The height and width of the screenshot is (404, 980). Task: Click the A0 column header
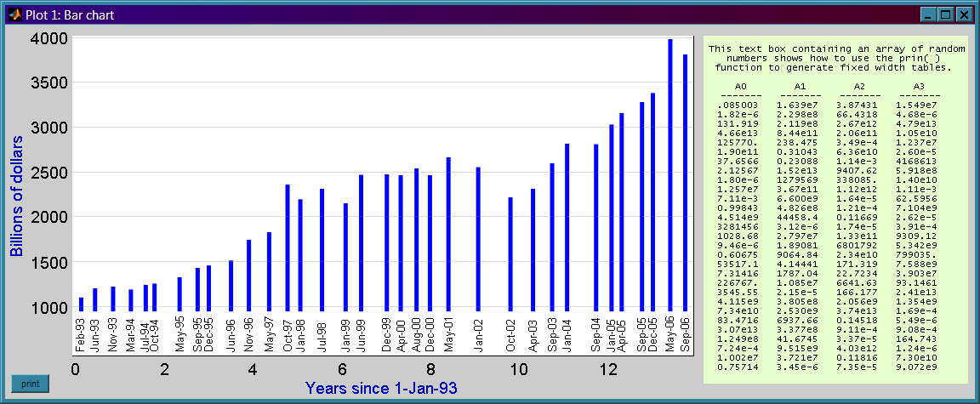pos(740,87)
